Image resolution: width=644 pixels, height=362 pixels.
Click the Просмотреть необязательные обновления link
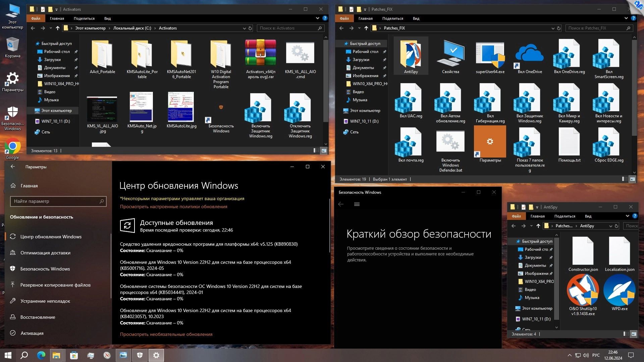click(x=166, y=334)
